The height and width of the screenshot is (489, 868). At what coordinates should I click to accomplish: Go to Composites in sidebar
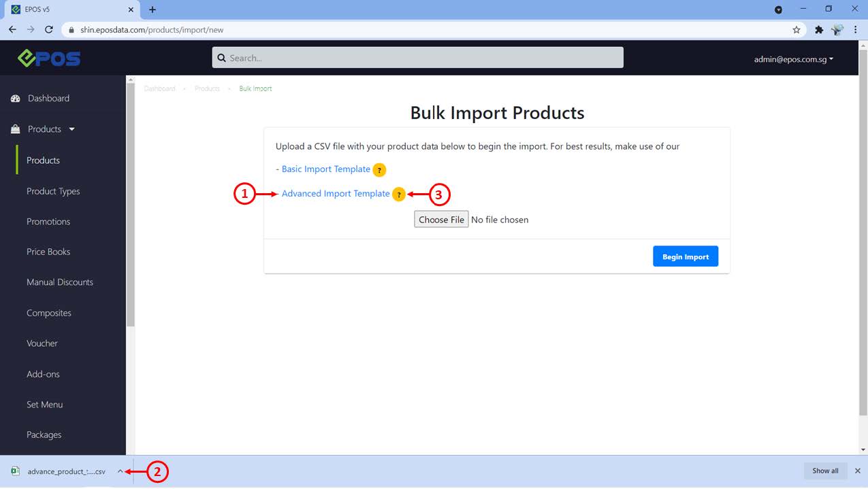tap(49, 313)
